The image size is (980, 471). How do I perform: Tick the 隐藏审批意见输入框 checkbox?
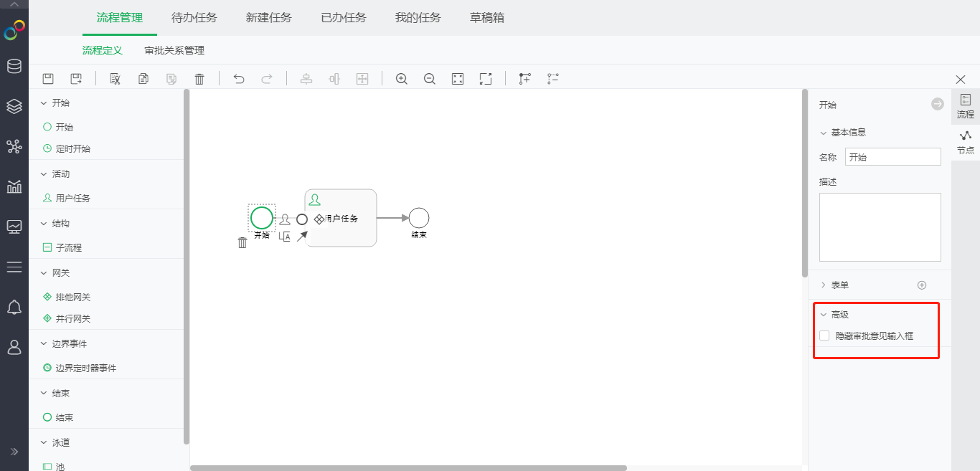824,336
